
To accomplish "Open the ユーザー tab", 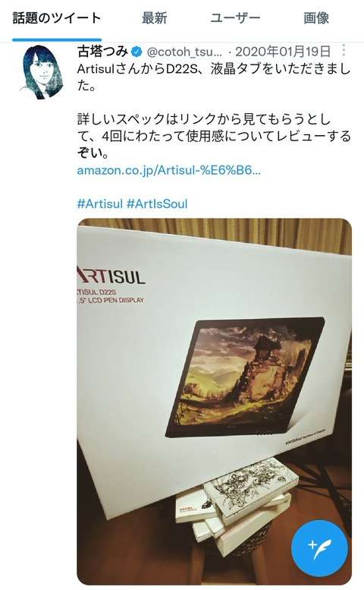I will coord(235,18).
